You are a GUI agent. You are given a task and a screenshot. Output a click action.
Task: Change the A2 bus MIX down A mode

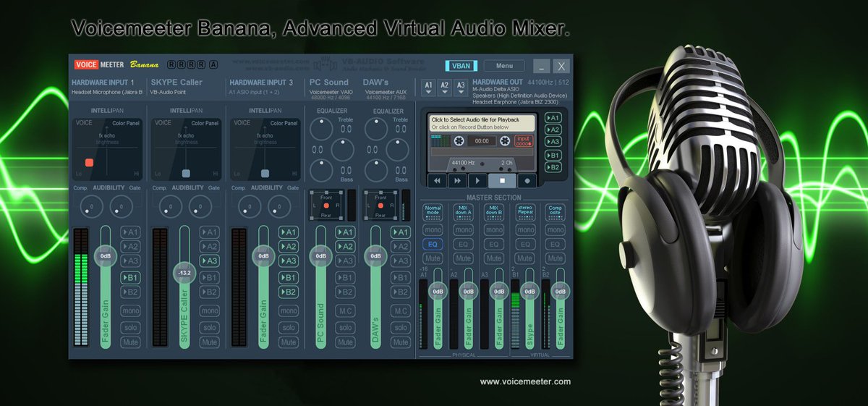(463, 213)
